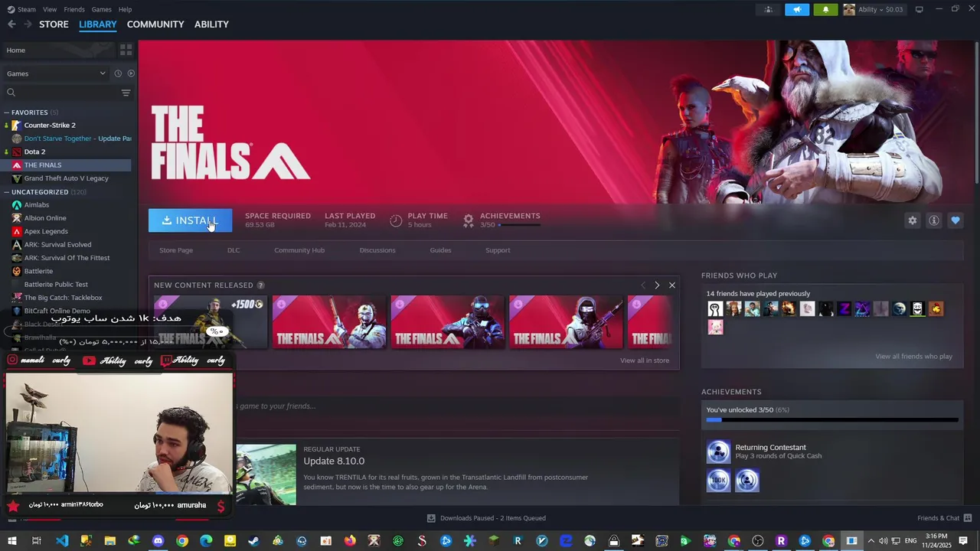The height and width of the screenshot is (551, 980).
Task: Toggle the ready-to-play filter icon
Action: tap(131, 73)
